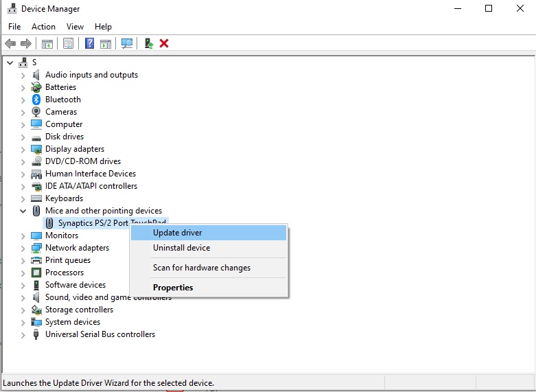The image size is (536, 392).
Task: Expand Universal Serial Bus controllers
Action: pyautogui.click(x=23, y=334)
